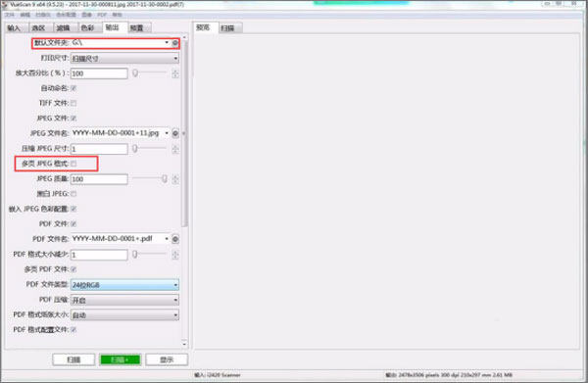The height and width of the screenshot is (383, 588).
Task: Toggle the PDF 格式配置文件 checkbox
Action: coord(73,329)
